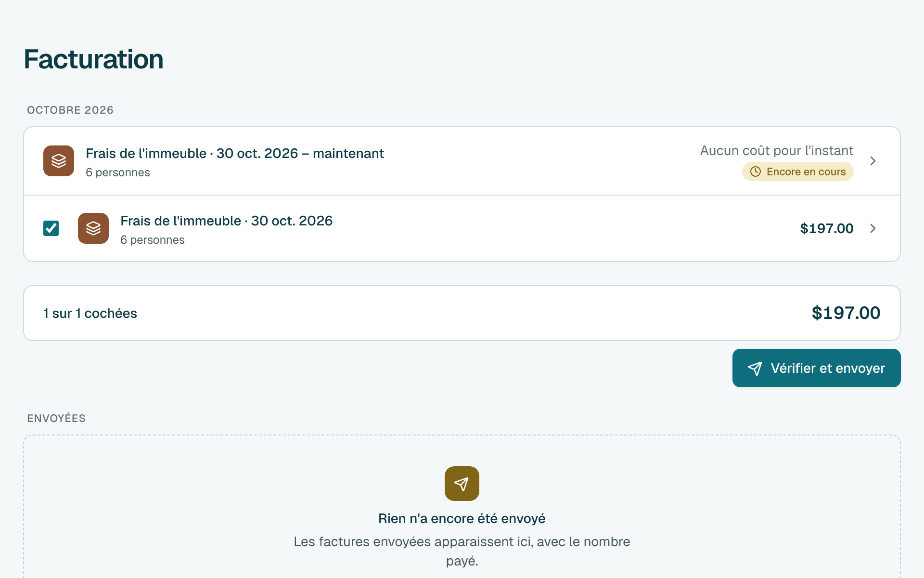Click the 'ENVOYÉES' section header

click(x=56, y=419)
